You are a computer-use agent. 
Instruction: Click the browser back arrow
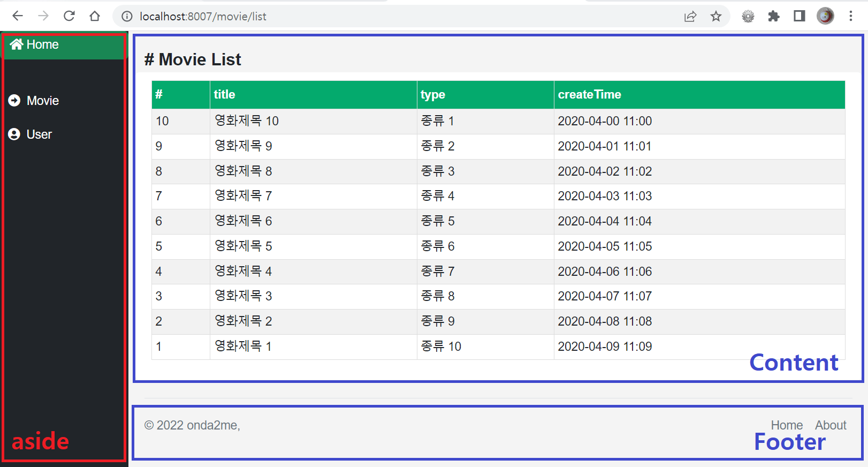18,16
